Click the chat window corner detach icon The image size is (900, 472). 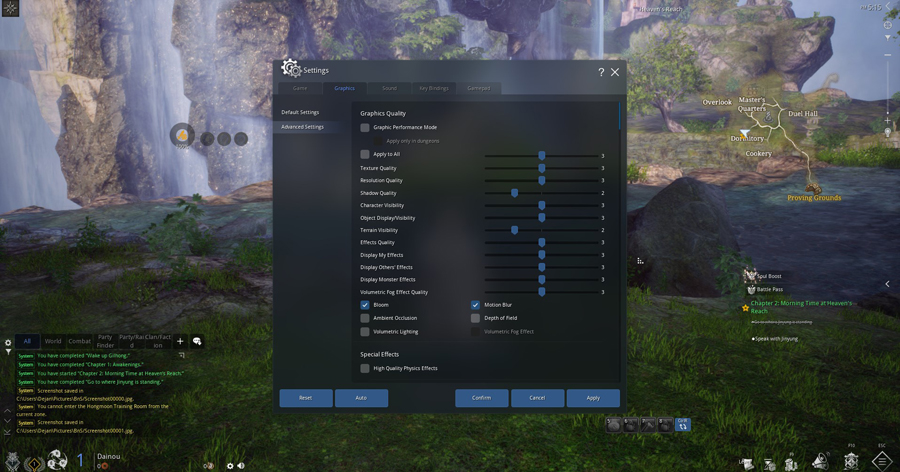[x=181, y=356]
